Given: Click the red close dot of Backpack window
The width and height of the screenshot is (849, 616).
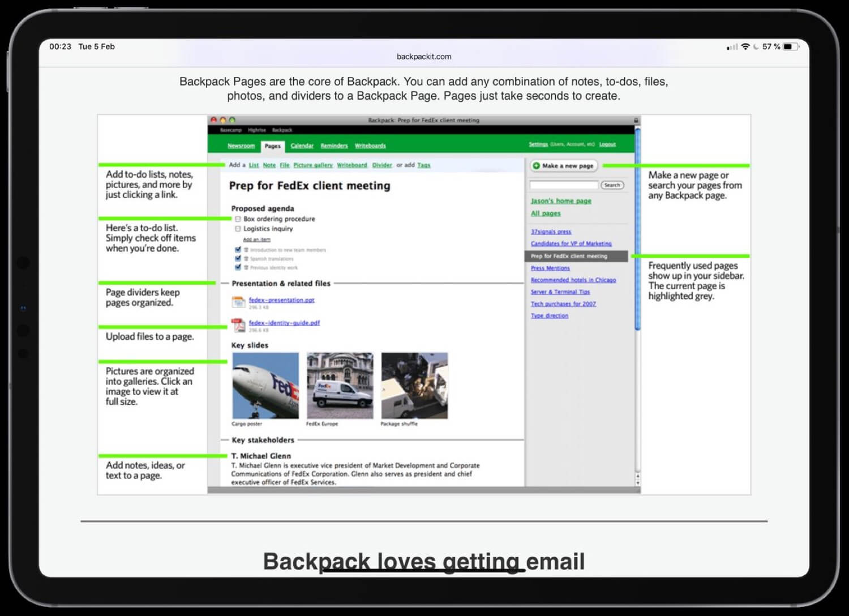Looking at the screenshot, I should [213, 120].
